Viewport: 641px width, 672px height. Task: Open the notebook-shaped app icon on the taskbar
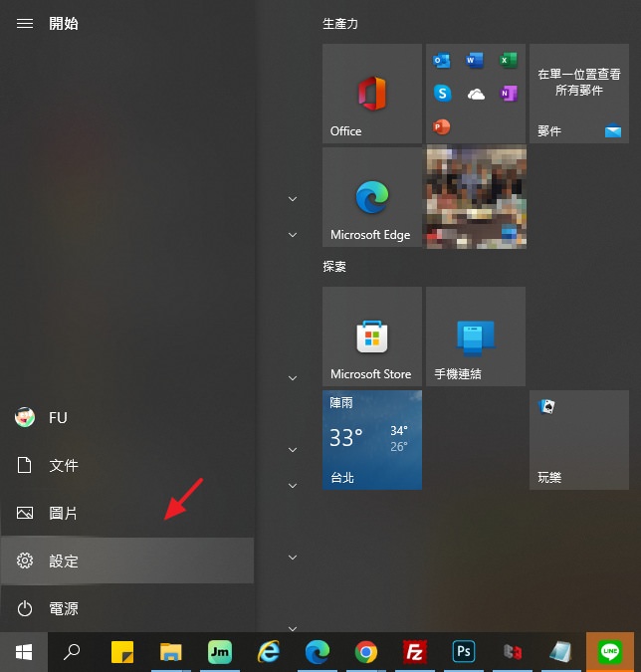[x=561, y=652]
